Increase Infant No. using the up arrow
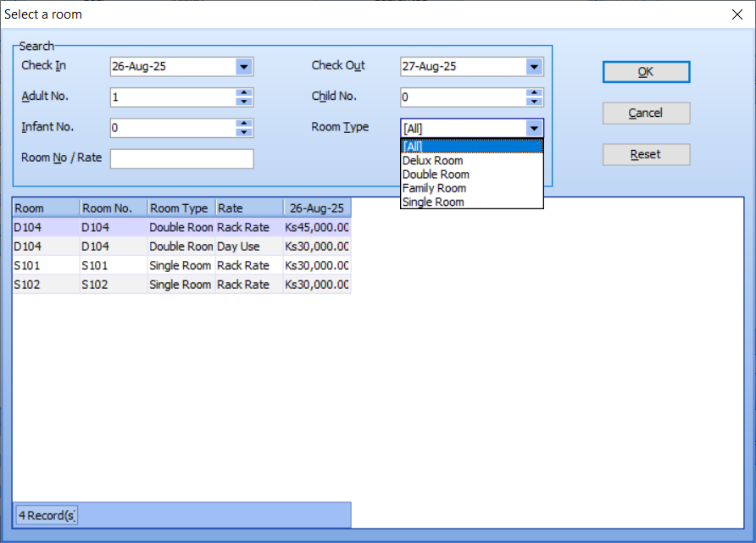 coord(244,124)
